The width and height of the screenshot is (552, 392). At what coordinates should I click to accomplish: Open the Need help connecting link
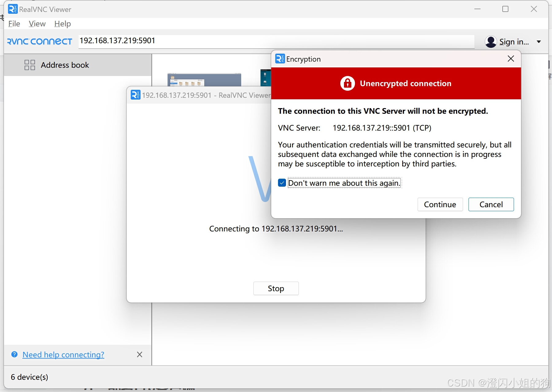(63, 355)
